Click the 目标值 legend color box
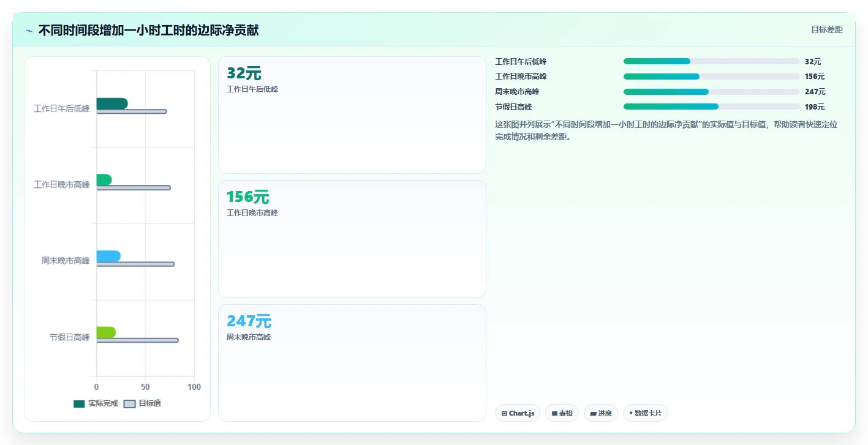Viewport: 868px width, 445px height. 129,403
